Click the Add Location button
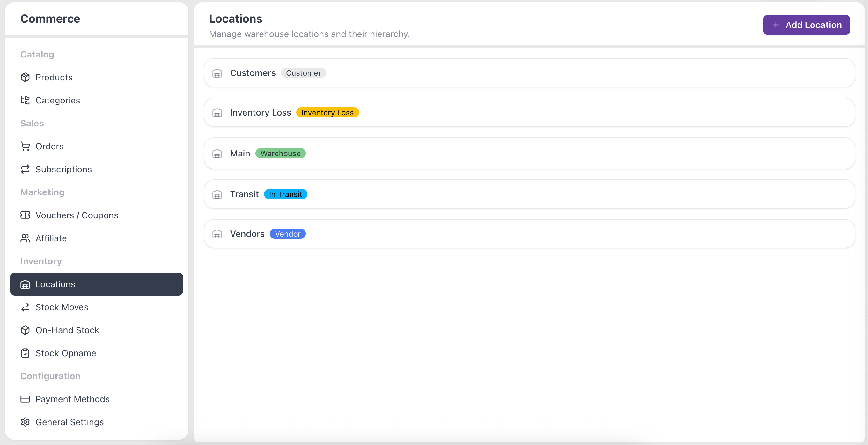868x445 pixels. pos(806,25)
